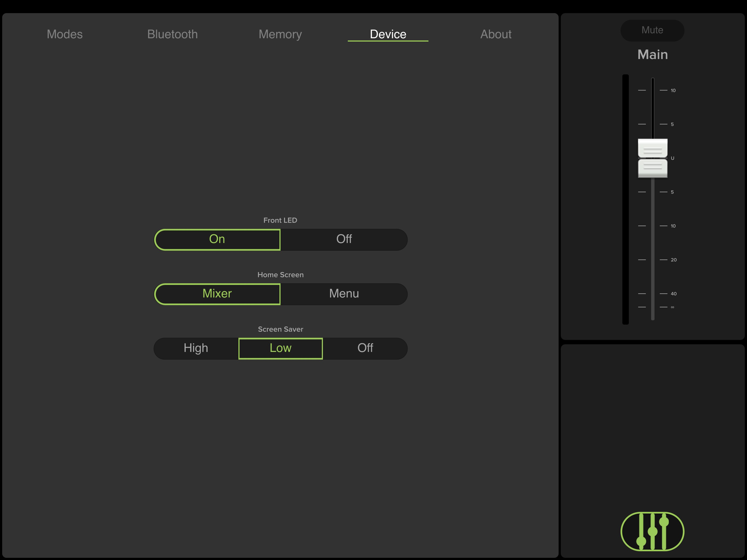Click fader track at +10 mark
This screenshot has height=560, width=747.
click(x=652, y=90)
